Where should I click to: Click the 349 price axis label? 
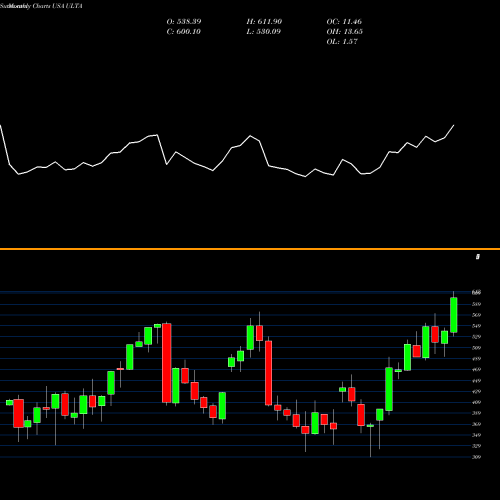click(x=477, y=435)
